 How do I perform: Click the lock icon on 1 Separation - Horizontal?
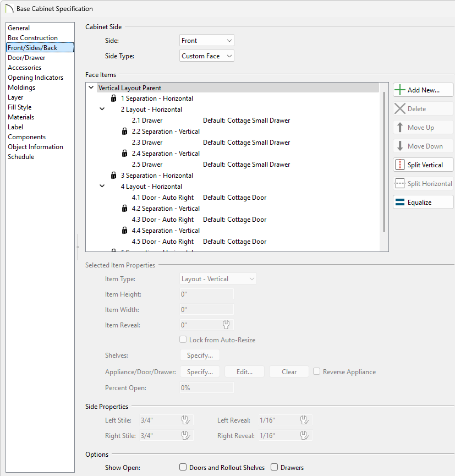pos(113,99)
